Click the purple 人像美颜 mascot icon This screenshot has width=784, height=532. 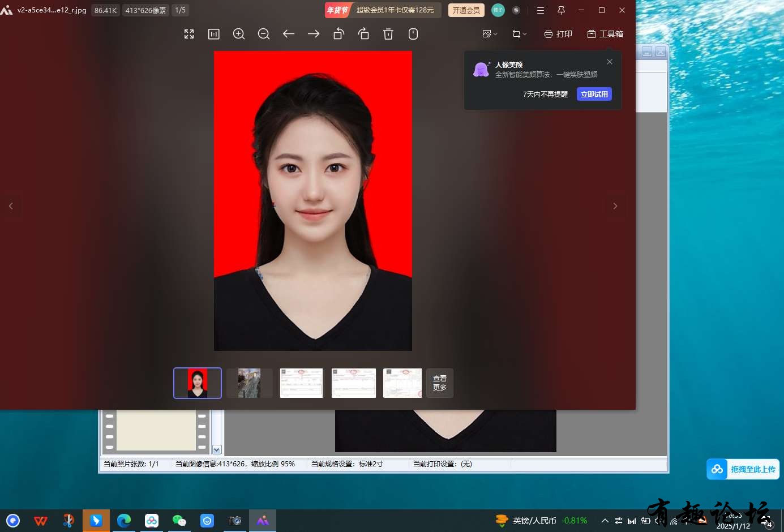point(481,70)
